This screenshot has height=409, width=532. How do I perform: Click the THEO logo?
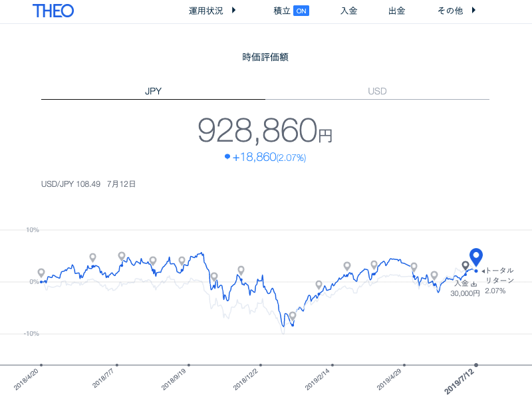click(x=53, y=11)
